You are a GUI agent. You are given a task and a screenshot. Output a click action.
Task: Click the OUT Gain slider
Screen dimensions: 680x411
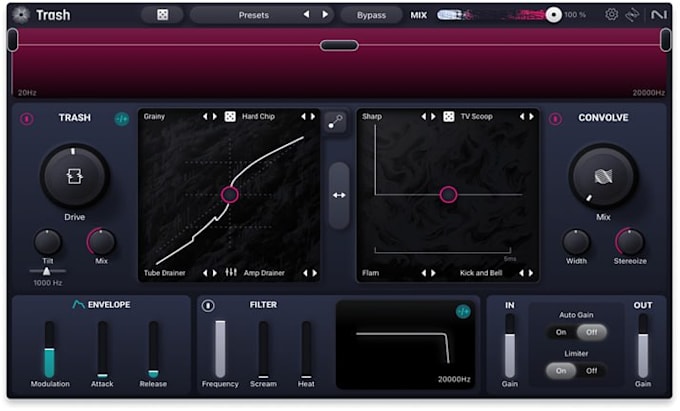click(x=643, y=346)
